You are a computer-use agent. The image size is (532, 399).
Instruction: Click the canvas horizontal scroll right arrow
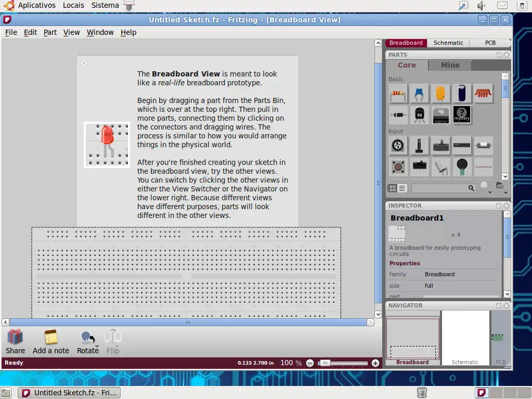370,322
